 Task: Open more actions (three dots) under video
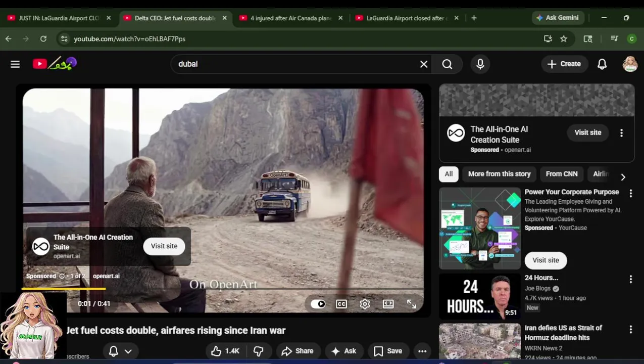[422, 351]
